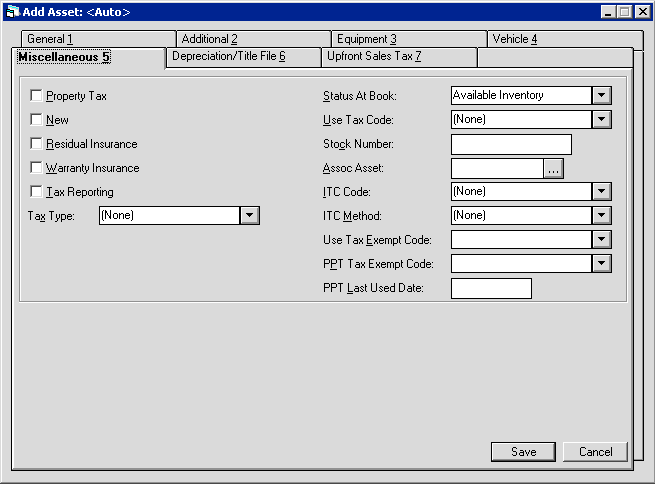655x484 pixels.
Task: Enable the Tax Reporting checkbox
Action: click(36, 192)
